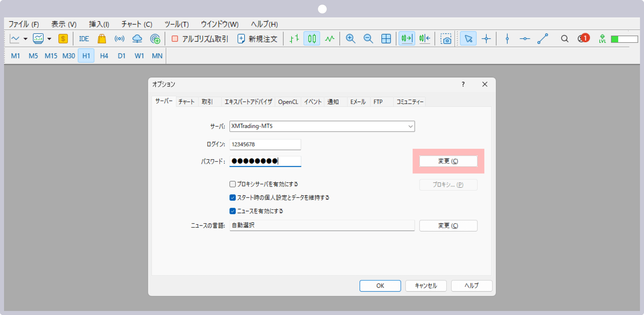Screen dimensions: 644x315
Task: Select M5 timeframe
Action: click(x=33, y=56)
